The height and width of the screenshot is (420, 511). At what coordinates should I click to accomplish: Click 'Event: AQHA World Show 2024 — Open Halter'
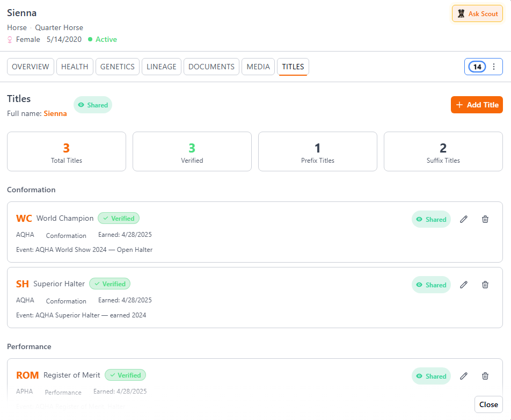point(84,250)
